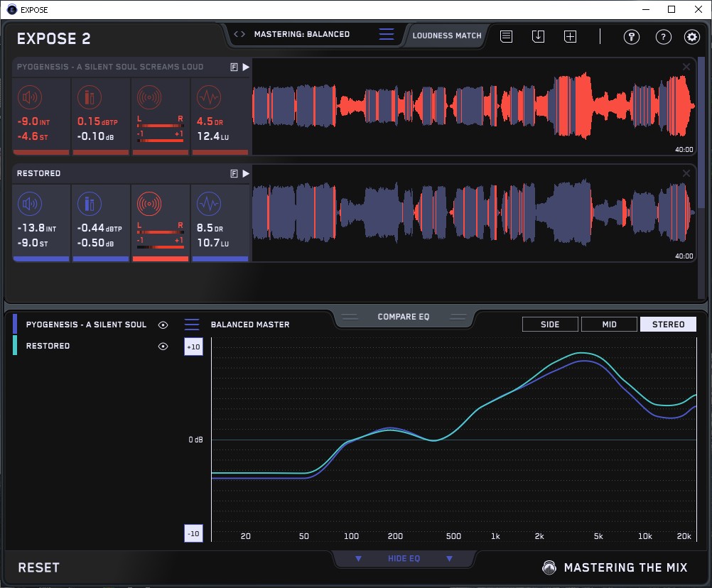This screenshot has width=712, height=588.
Task: Click the loudness icon on the Restored track
Action: click(30, 204)
